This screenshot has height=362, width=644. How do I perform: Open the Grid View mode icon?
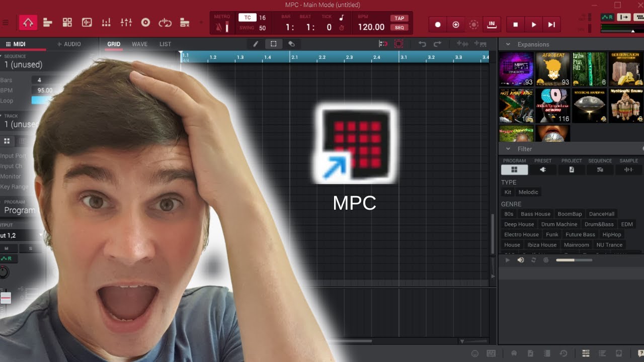point(67,23)
